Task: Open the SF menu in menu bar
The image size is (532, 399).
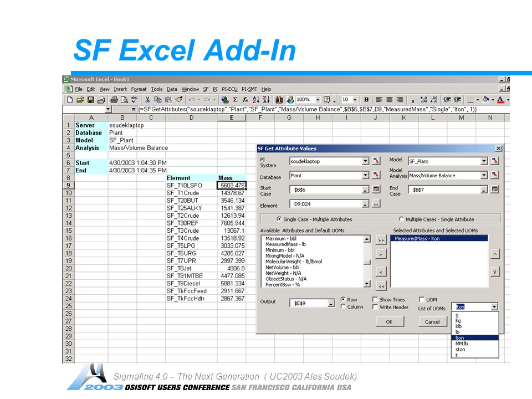Action: tap(206, 89)
